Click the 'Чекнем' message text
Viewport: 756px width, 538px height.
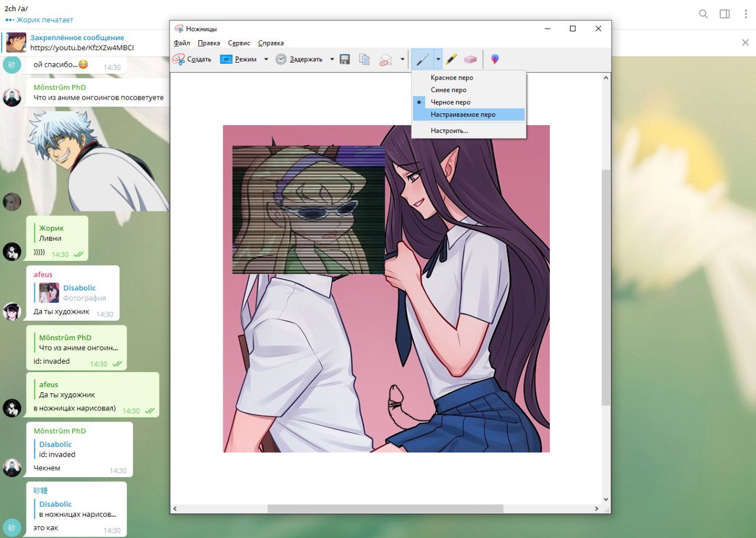[47, 468]
